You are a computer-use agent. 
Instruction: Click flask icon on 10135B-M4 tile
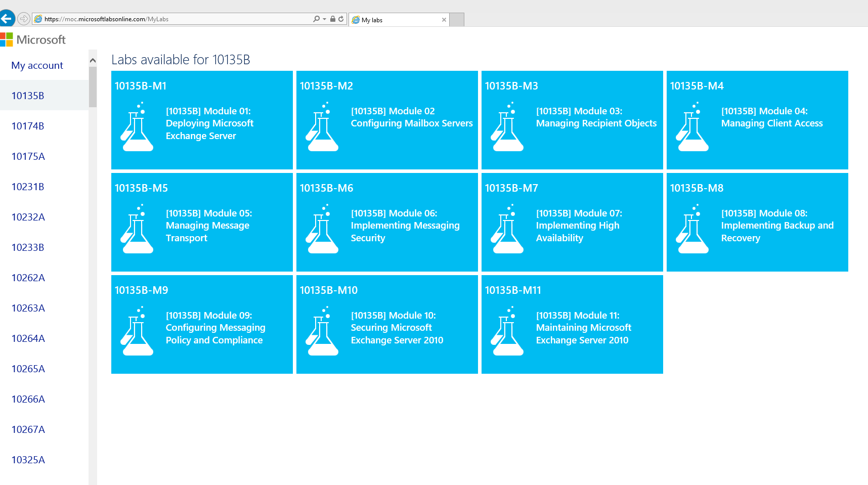tap(692, 126)
